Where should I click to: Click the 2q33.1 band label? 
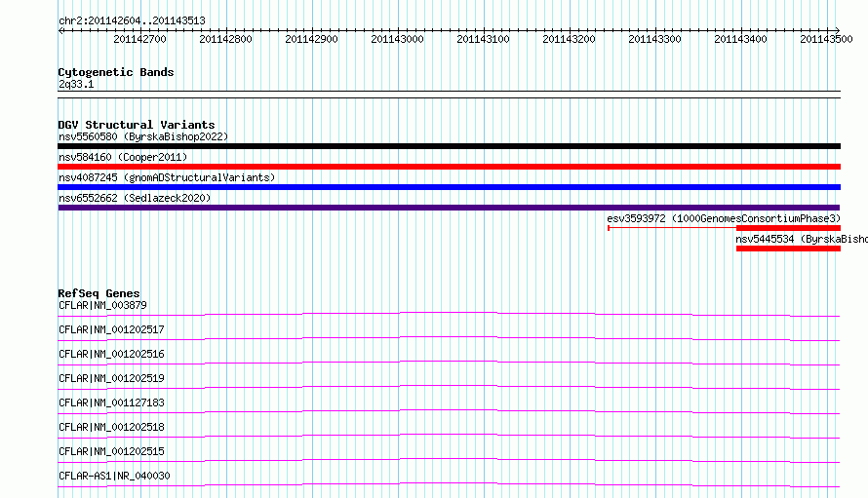tap(76, 84)
